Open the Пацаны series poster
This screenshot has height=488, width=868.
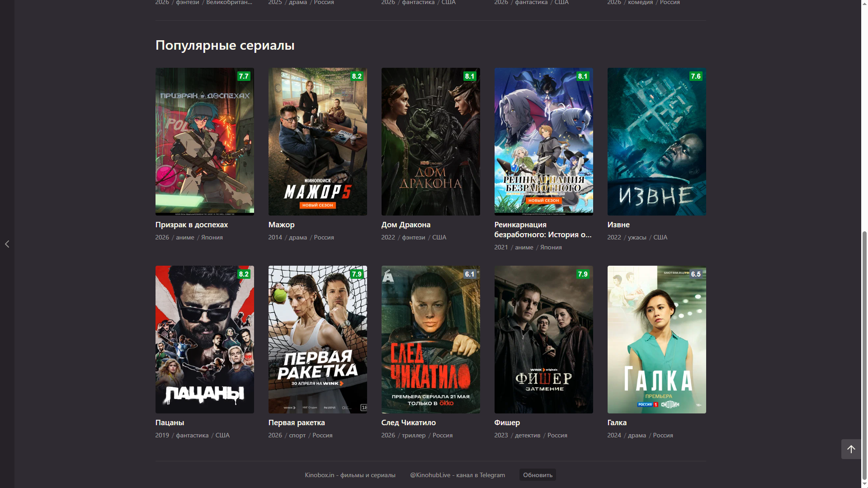click(x=205, y=339)
